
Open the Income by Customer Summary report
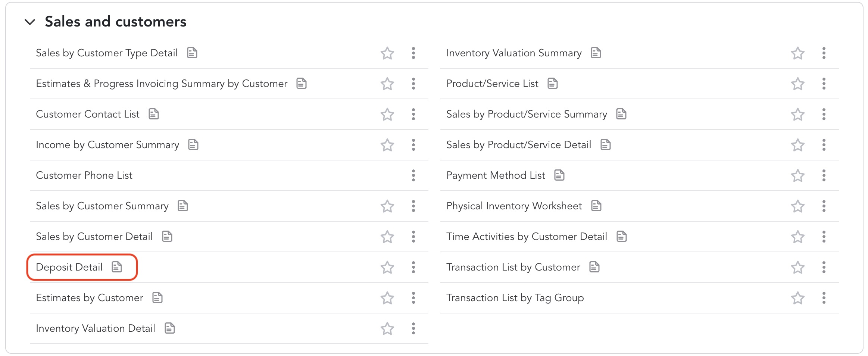107,145
